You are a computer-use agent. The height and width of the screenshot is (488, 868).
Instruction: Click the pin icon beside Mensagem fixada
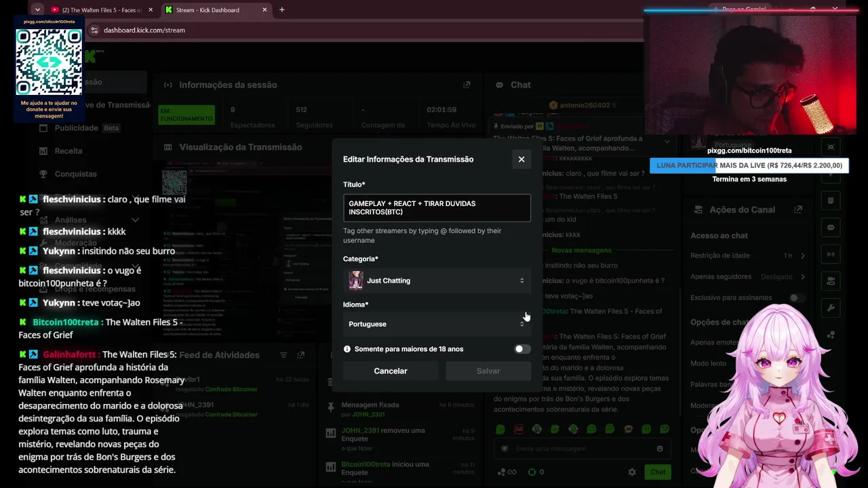tap(330, 407)
